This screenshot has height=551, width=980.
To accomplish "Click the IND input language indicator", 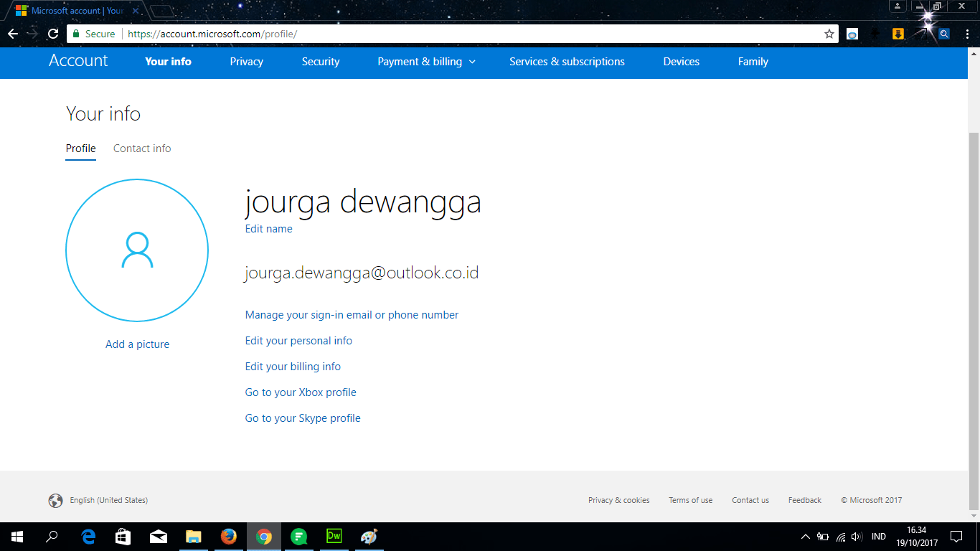I will [878, 537].
